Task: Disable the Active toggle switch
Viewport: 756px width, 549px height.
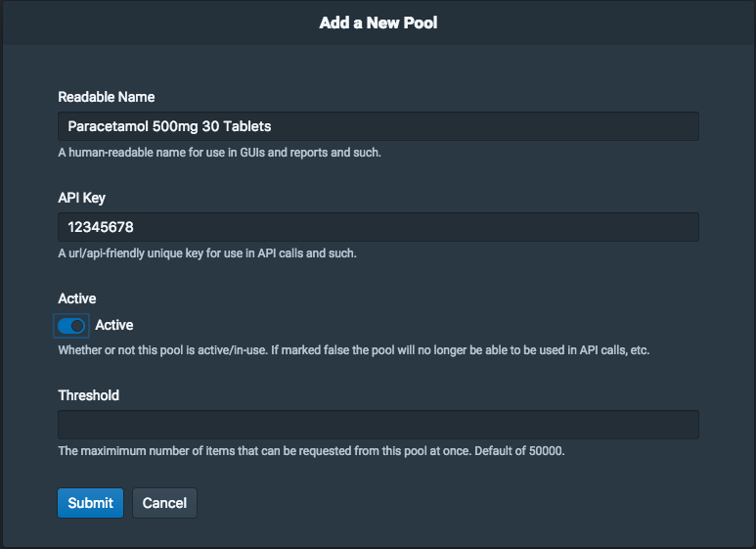Action: (71, 326)
